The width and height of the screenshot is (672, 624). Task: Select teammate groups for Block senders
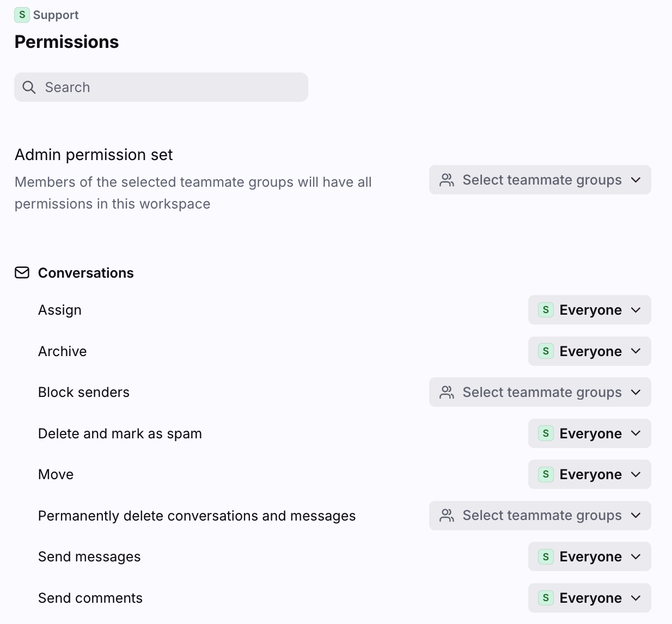point(540,393)
